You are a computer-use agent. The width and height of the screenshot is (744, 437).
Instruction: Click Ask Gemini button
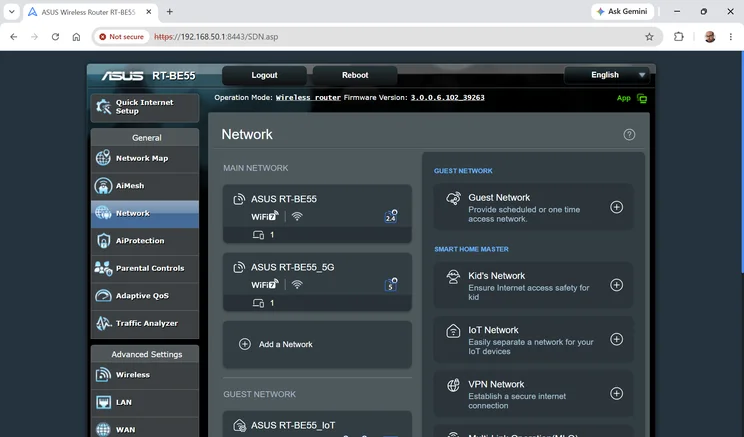coord(622,11)
